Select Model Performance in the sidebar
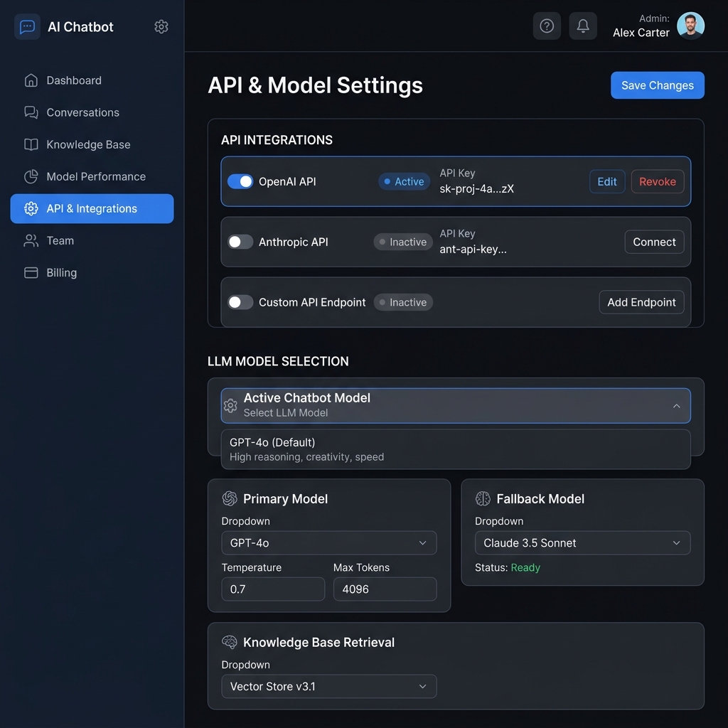The width and height of the screenshot is (728, 728). point(92,176)
